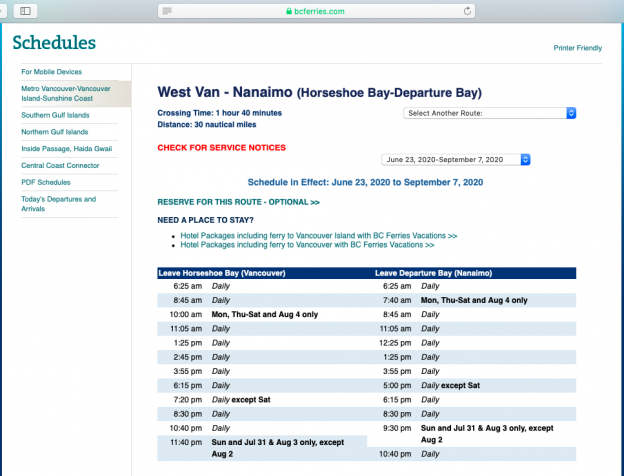This screenshot has height=476, width=624.
Task: Open For Mobile Devices sidebar link
Action: 52,72
